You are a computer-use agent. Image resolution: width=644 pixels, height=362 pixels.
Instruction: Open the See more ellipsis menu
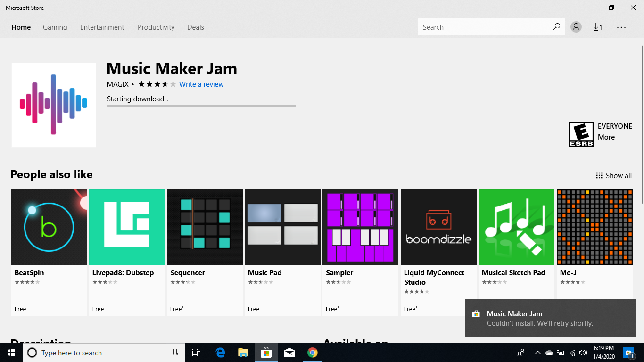621,27
